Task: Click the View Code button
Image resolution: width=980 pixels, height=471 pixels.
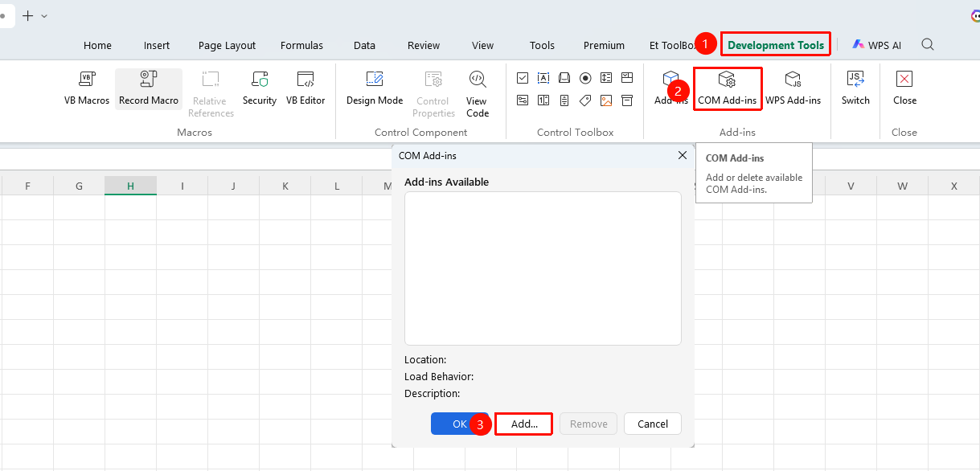Action: point(478,94)
